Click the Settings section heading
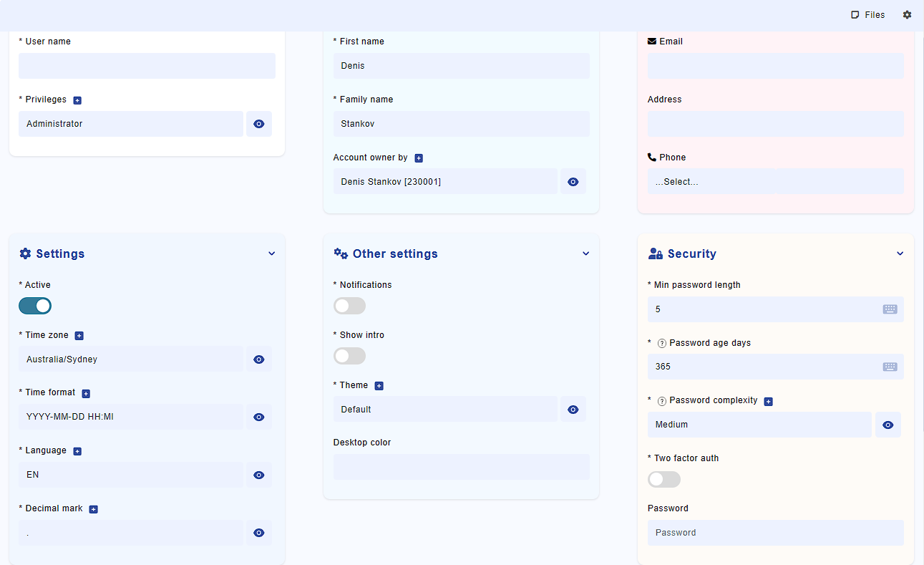Viewport: 924px width, 565px height. tap(60, 254)
